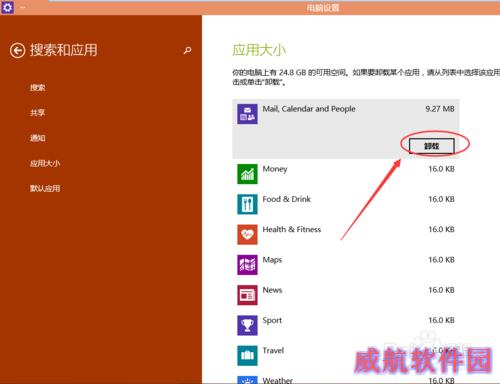Open the 共享 settings section
Viewport: 500px width, 384px height.
[37, 113]
